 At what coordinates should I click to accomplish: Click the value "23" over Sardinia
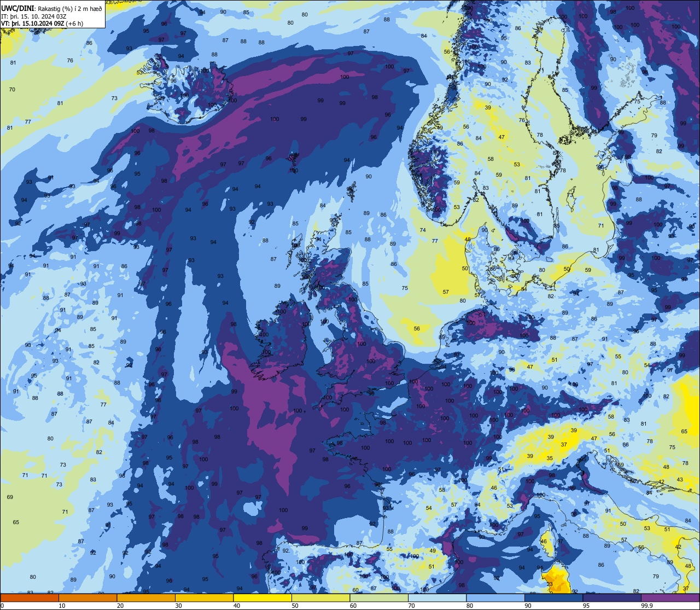coord(550,584)
